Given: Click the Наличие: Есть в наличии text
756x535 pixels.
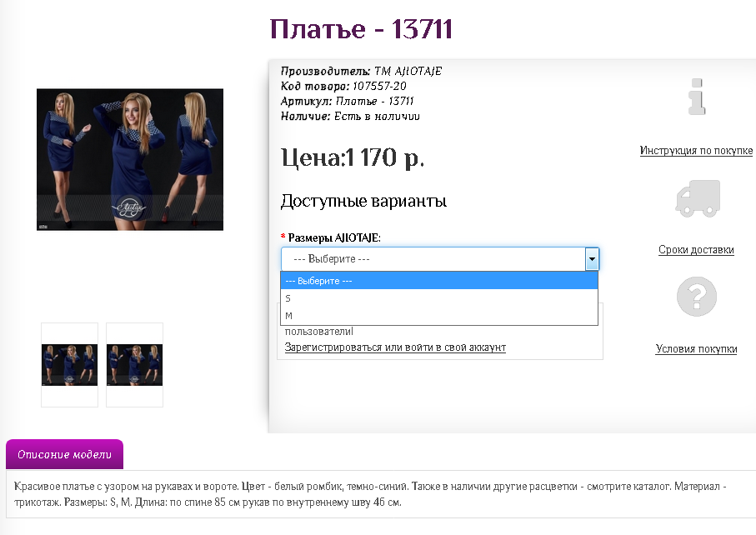Looking at the screenshot, I should (x=350, y=116).
